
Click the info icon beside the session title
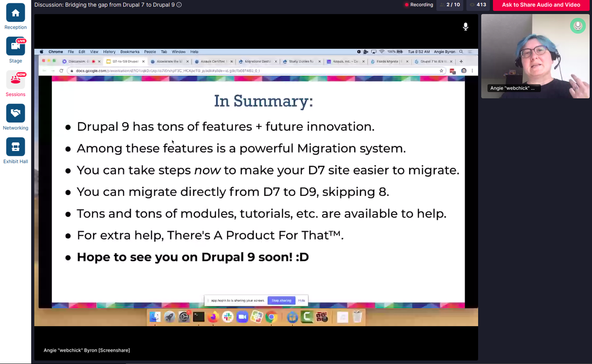tap(179, 5)
